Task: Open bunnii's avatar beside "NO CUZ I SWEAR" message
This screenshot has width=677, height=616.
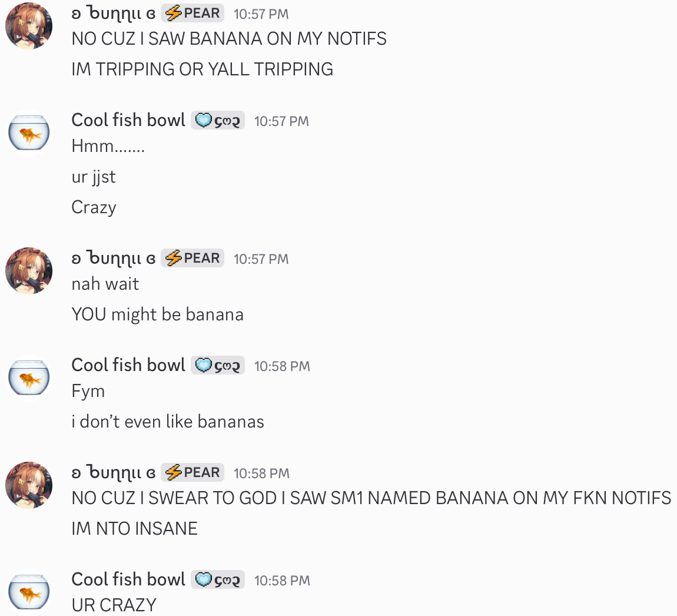Action: (29, 485)
